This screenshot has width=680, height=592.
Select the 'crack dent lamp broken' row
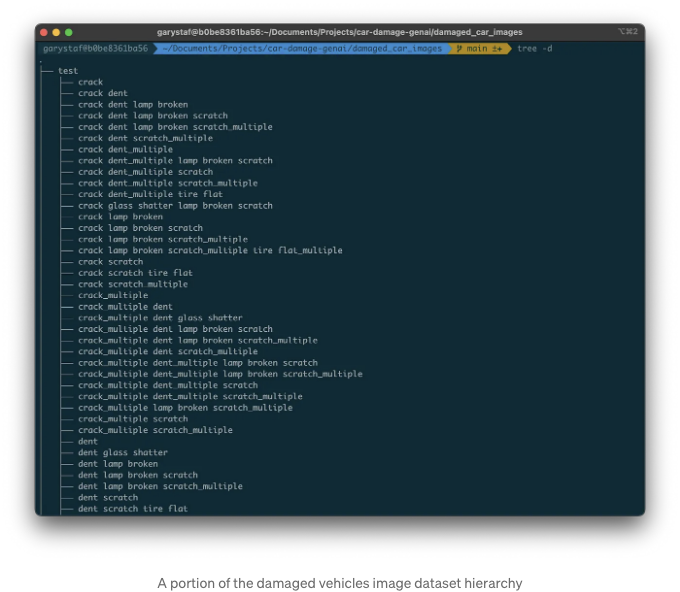click(133, 105)
